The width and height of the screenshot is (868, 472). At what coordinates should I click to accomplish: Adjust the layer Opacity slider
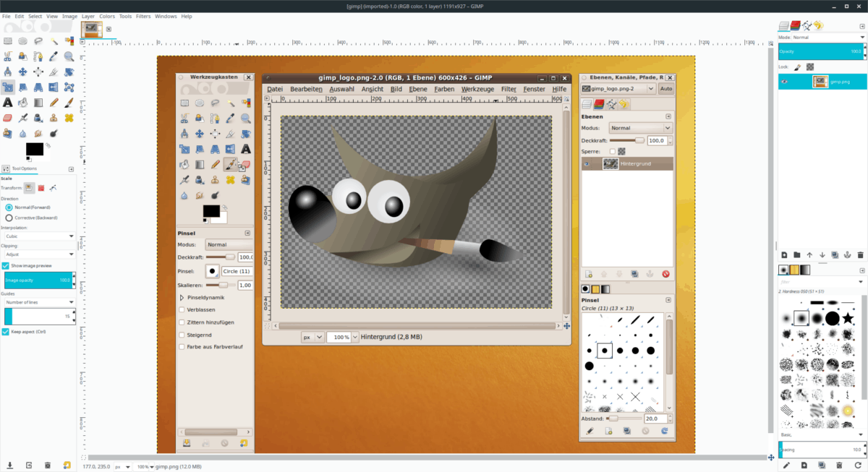point(821,51)
